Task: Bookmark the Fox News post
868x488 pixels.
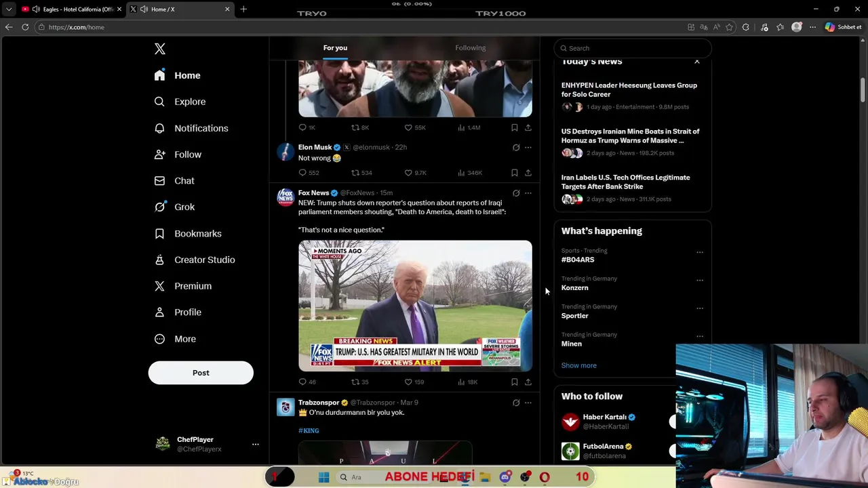Action: [514, 382]
